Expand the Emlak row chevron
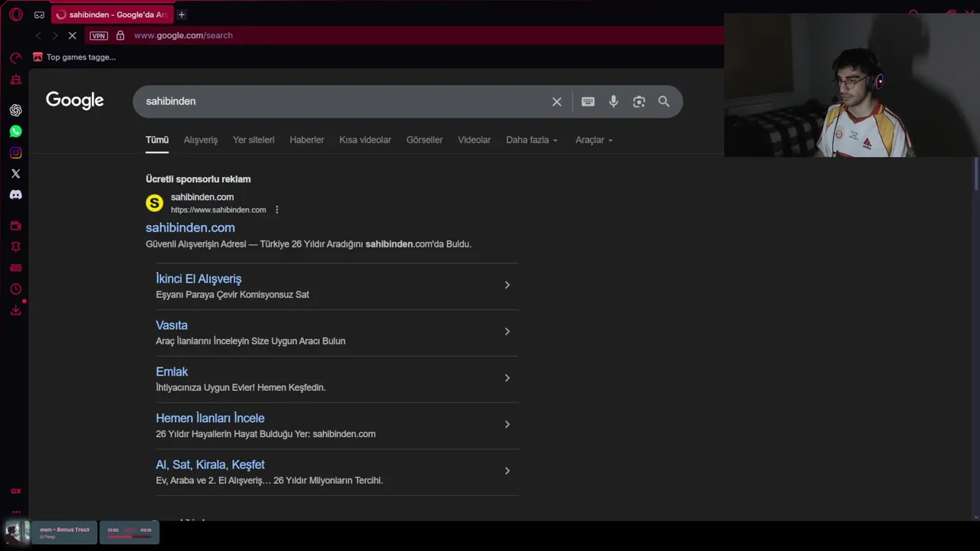Screen dimensions: 980x551 pos(507,378)
